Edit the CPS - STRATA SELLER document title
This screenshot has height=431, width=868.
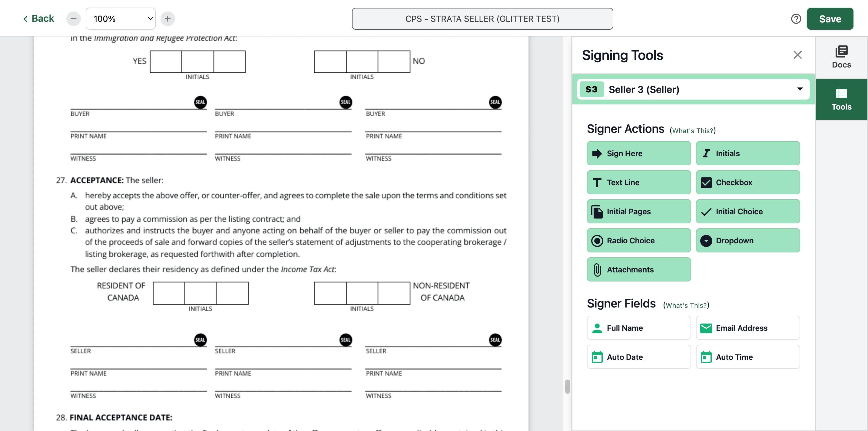(482, 19)
